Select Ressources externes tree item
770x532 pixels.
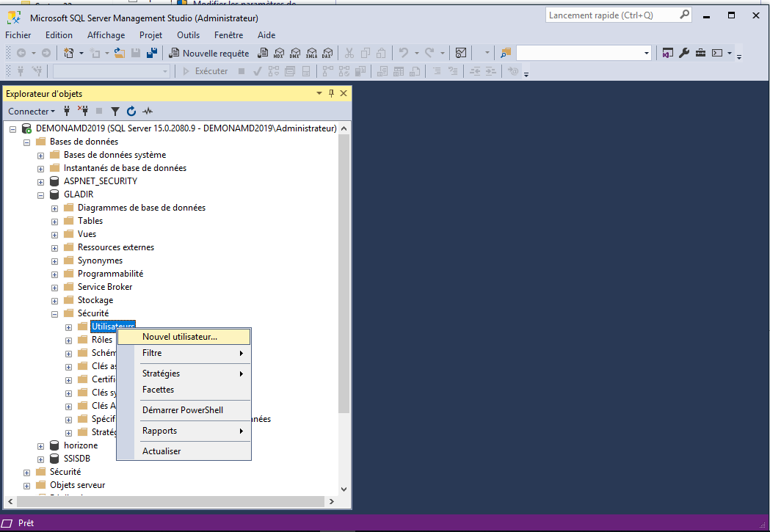(x=116, y=247)
